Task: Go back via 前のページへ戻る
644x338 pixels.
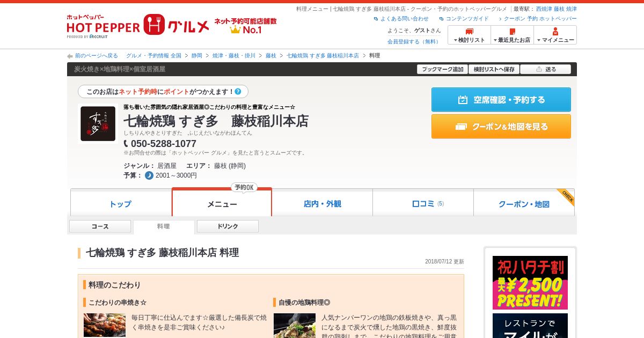Action: [x=97, y=56]
